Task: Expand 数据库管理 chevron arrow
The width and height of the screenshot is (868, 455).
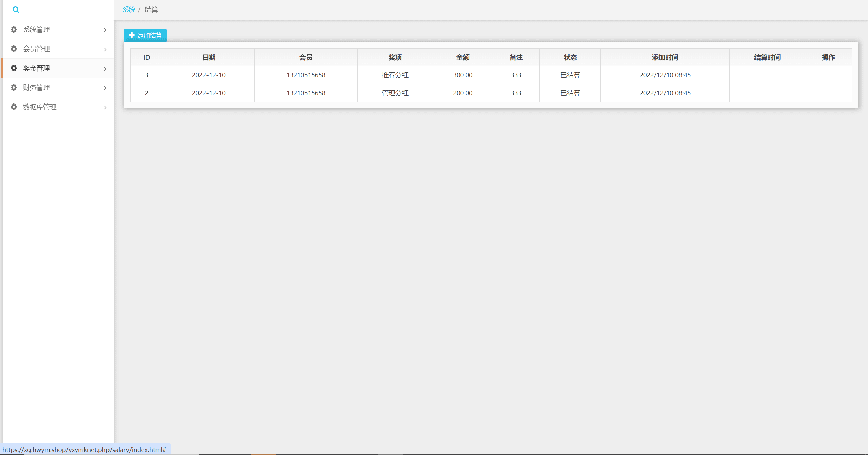Action: [105, 107]
